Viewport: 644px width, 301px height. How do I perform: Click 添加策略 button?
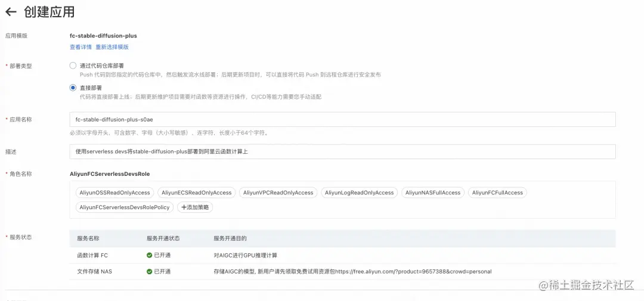(195, 207)
